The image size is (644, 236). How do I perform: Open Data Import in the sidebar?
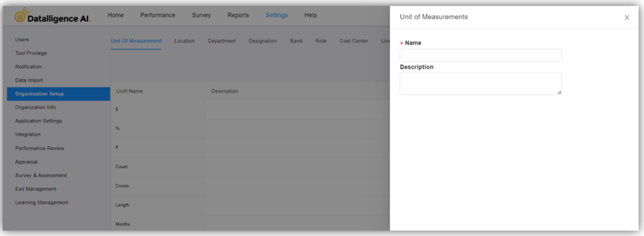tap(58, 80)
